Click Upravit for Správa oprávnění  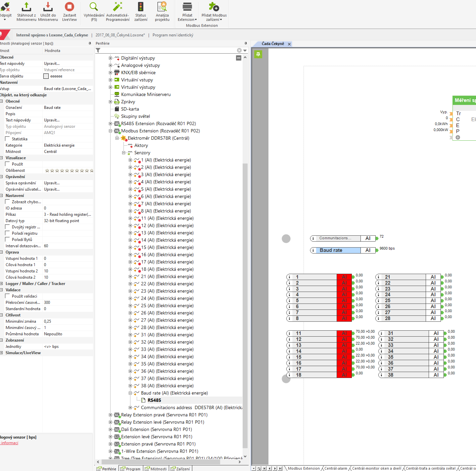pos(52,183)
